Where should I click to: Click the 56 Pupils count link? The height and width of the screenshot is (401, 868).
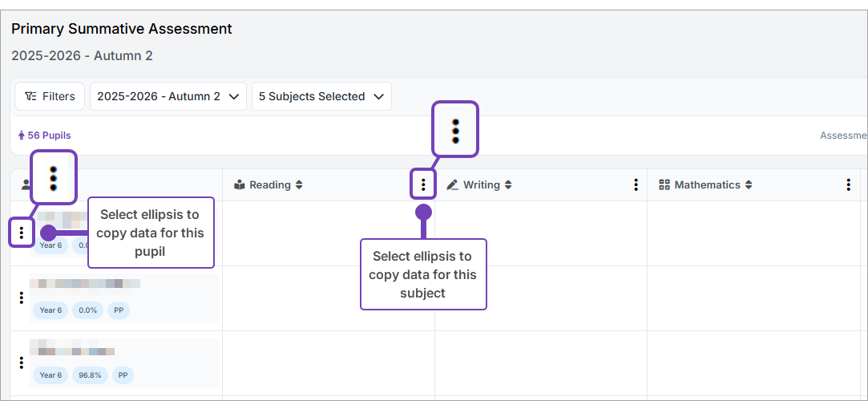(x=45, y=136)
